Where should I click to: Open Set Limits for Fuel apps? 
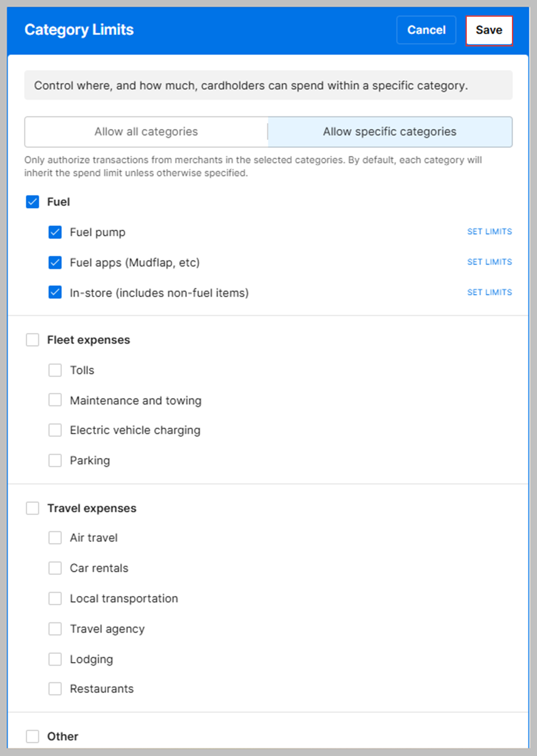(x=489, y=262)
